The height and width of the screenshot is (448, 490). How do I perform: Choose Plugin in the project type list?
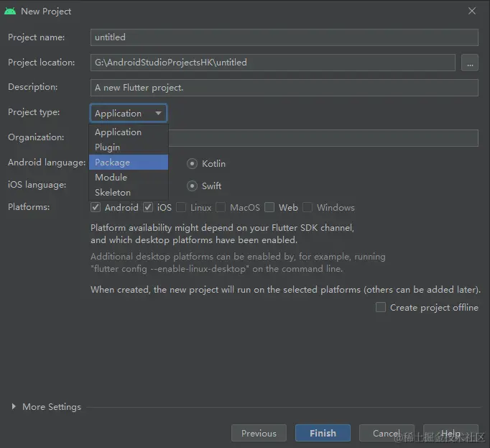pyautogui.click(x=129, y=147)
